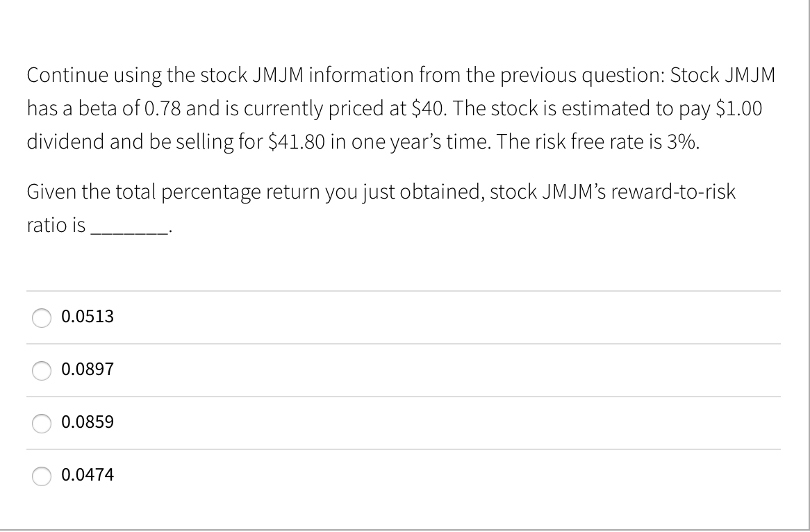The width and height of the screenshot is (810, 532).
Task: Click the 0.0474 answer label text
Action: (x=88, y=475)
